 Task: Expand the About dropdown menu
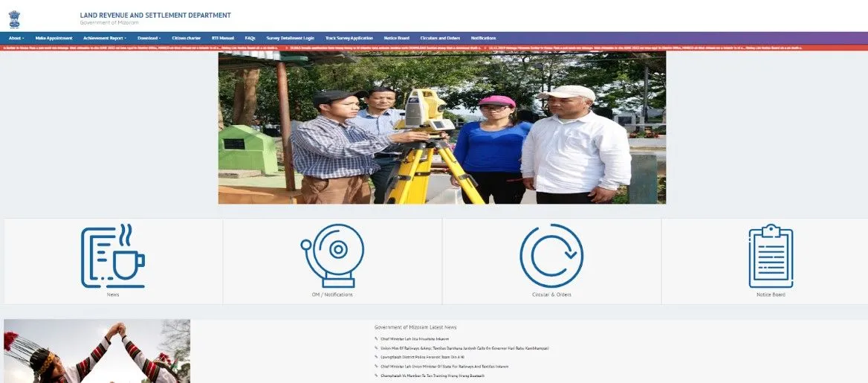tap(16, 38)
